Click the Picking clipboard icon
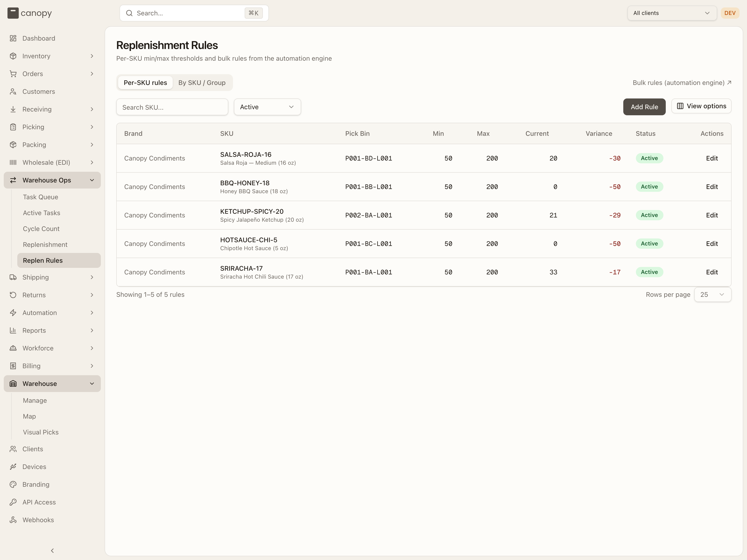 [x=13, y=127]
